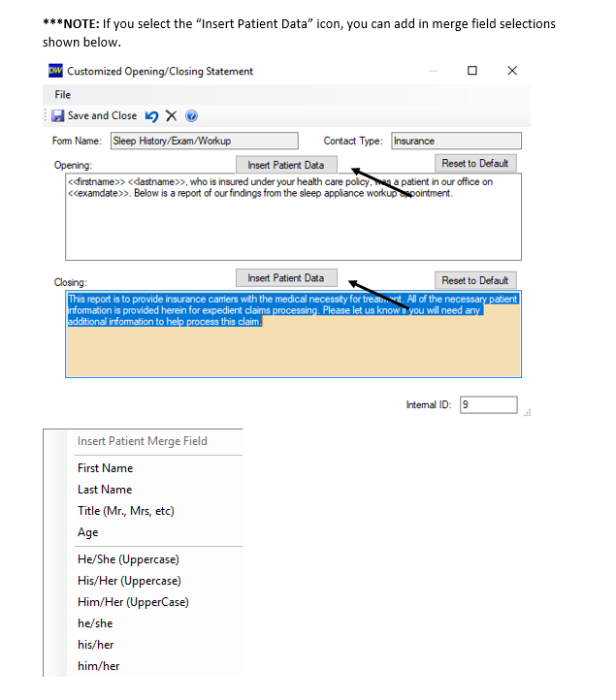Click Reset to Default for Closing
The width and height of the screenshot is (616, 700).
(475, 280)
